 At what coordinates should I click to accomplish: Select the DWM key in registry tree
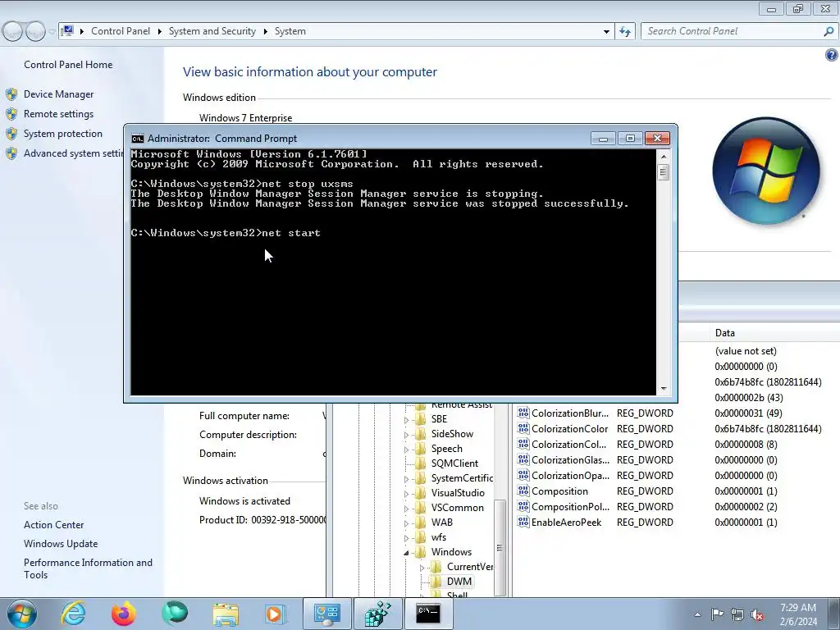click(459, 582)
